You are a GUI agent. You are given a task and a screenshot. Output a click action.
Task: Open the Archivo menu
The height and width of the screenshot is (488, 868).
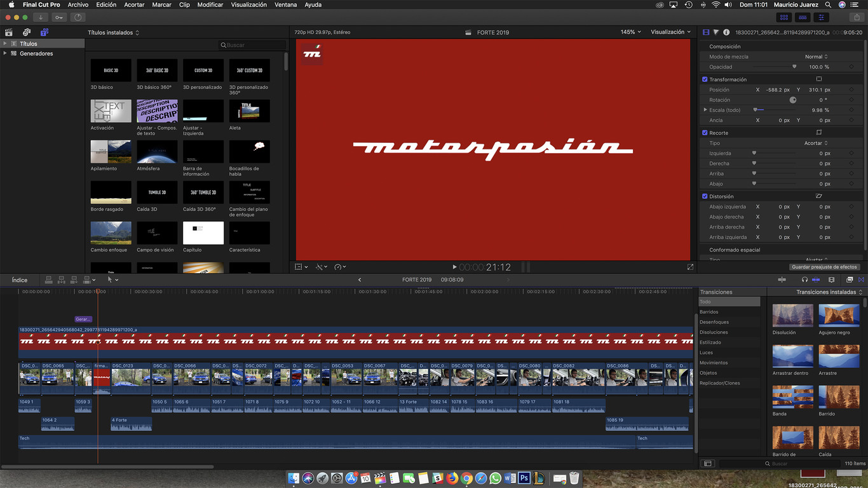click(x=78, y=4)
